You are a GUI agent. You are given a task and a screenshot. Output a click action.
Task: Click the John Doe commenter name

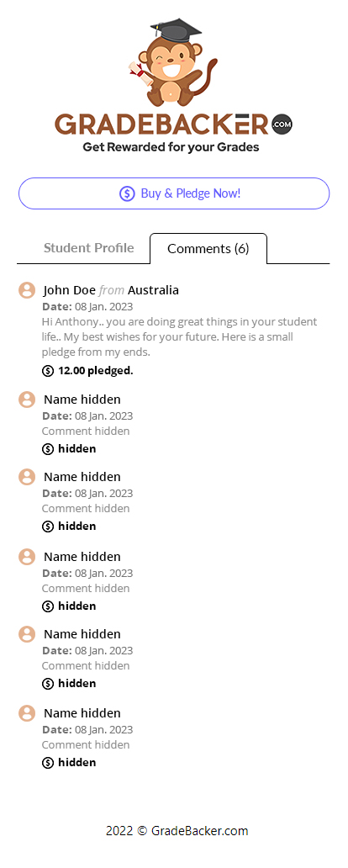[70, 290]
